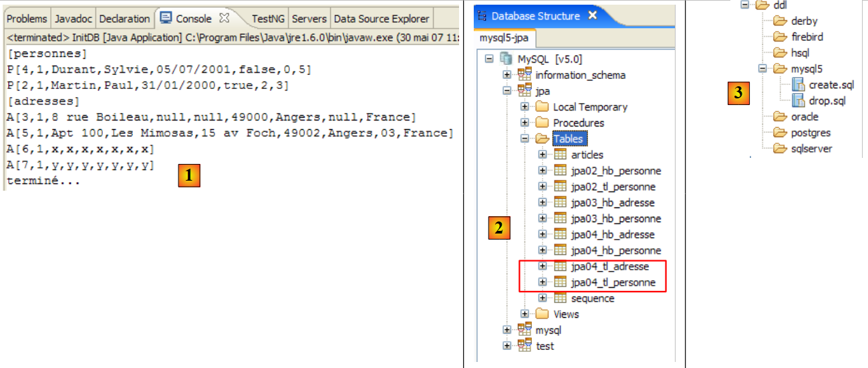Click the derby folder icon
Image resolution: width=868 pixels, height=368 pixels.
pyautogui.click(x=780, y=21)
